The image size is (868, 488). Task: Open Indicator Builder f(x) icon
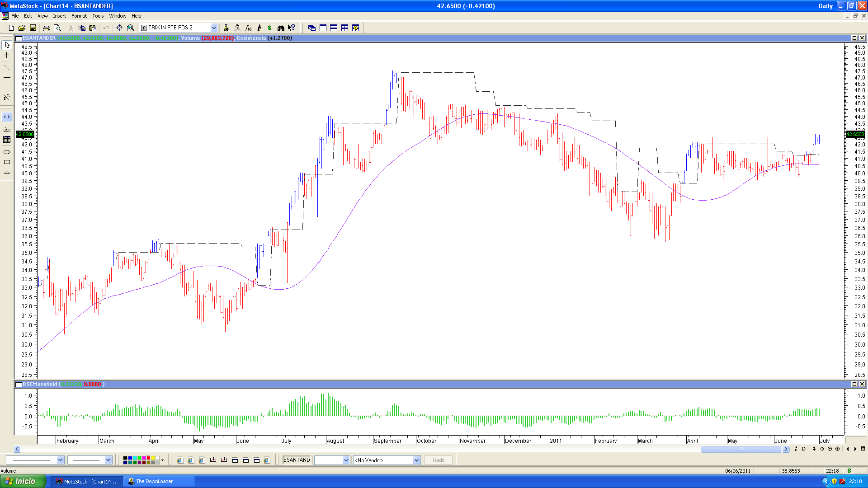click(248, 28)
